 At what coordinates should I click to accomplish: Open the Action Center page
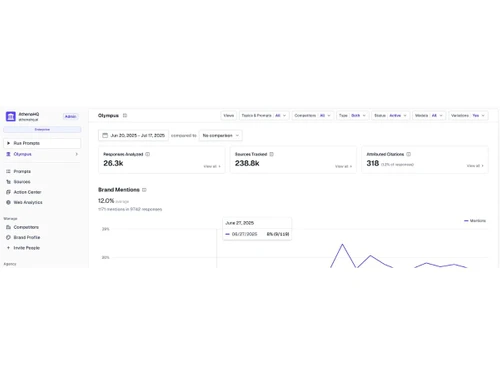[x=27, y=192]
